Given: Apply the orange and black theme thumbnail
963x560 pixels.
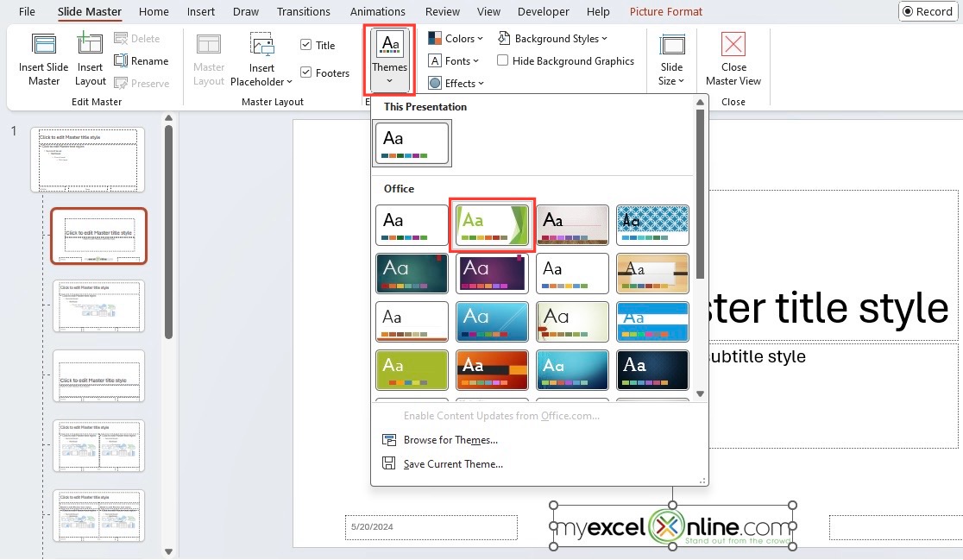Looking at the screenshot, I should [492, 369].
